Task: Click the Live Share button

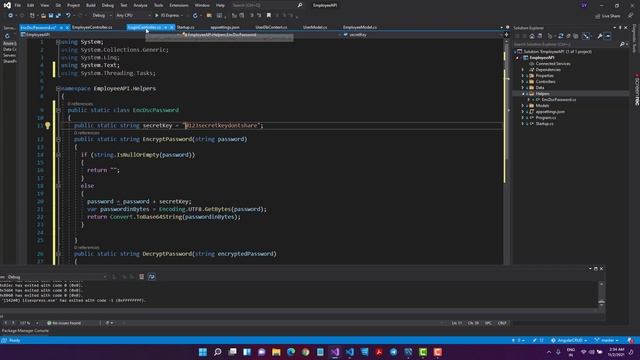Action: 608,16
